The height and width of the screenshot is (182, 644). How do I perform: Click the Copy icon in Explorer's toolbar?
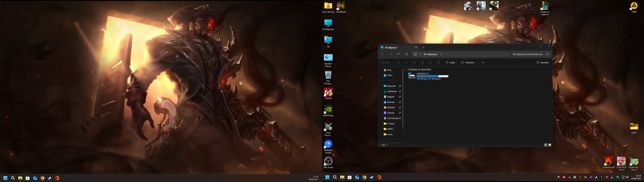point(406,63)
